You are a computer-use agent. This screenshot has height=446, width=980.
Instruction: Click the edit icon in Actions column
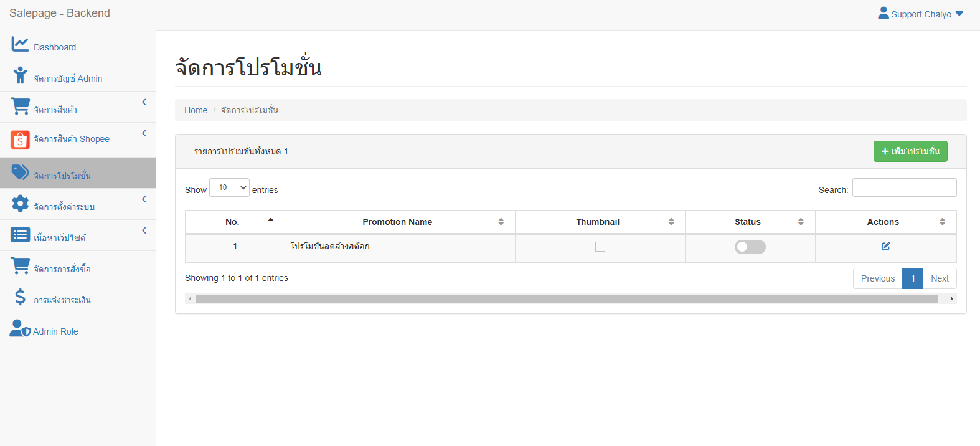(885, 246)
